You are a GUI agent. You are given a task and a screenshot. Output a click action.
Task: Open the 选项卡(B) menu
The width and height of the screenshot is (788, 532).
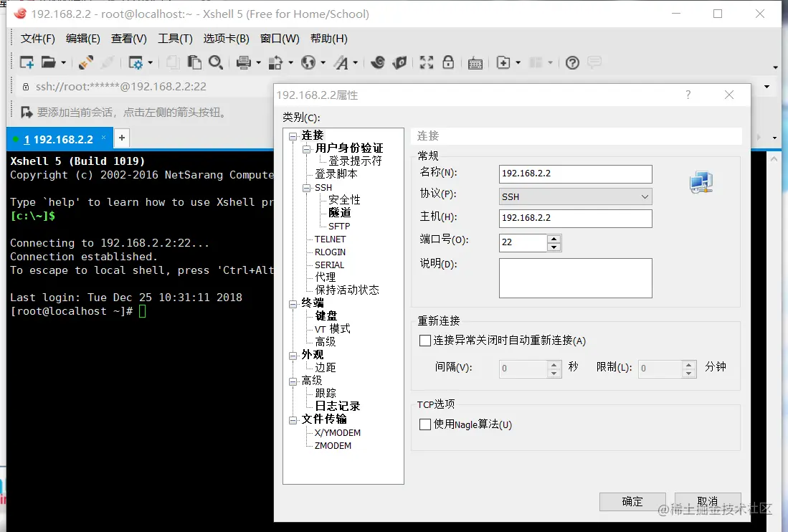[226, 39]
